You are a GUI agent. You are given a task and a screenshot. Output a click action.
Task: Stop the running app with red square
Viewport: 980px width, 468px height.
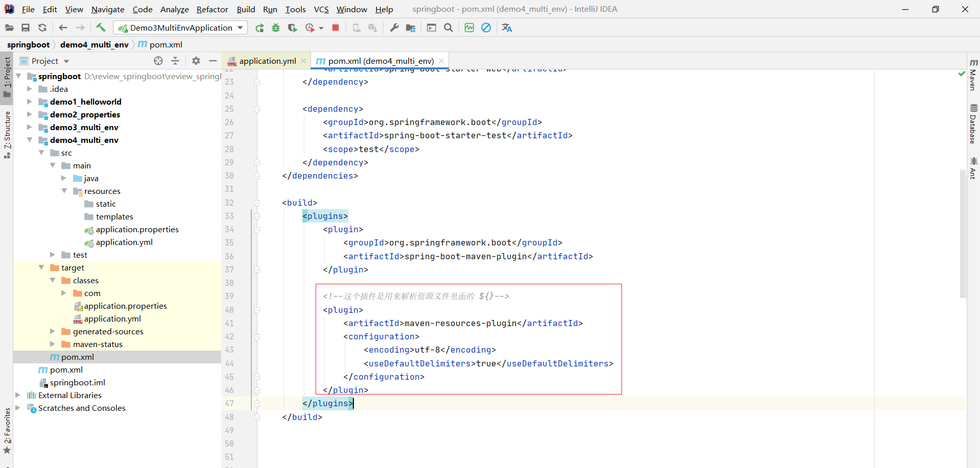[x=336, y=28]
